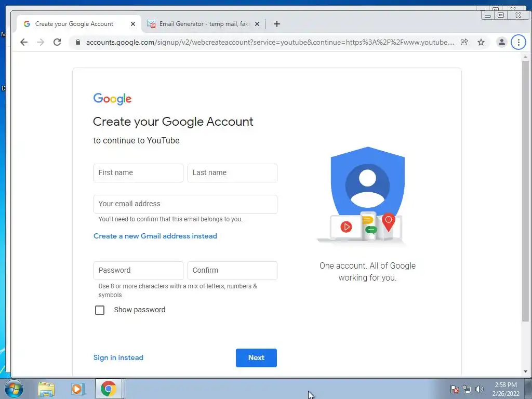Viewport: 532px width, 399px height.
Task: Click the share page icon in address bar
Action: click(464, 42)
